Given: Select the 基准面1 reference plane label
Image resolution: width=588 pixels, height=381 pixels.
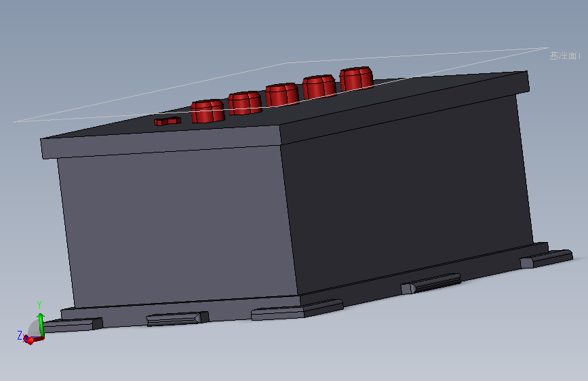Looking at the screenshot, I should 565,56.
